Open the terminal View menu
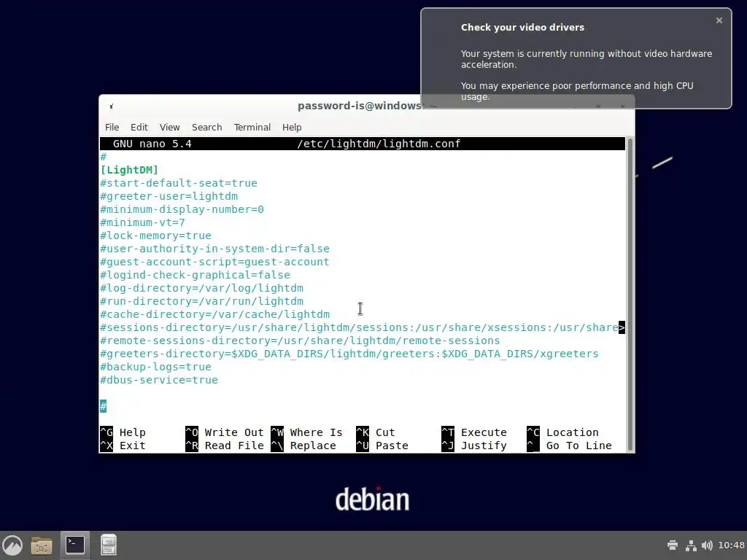 point(169,127)
